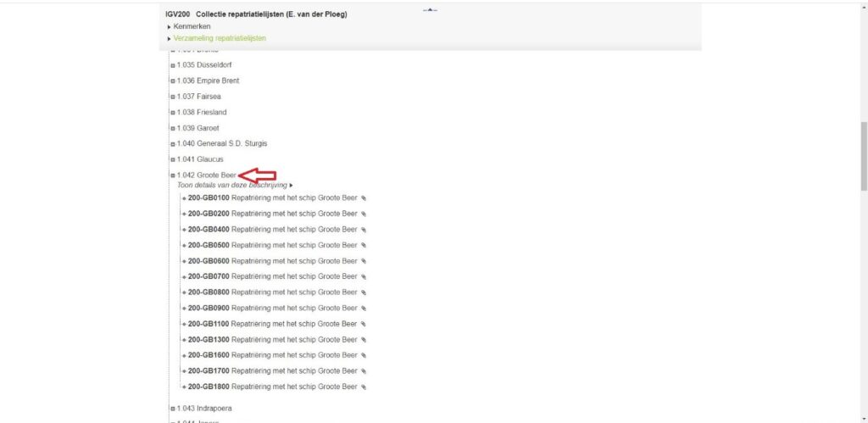The height and width of the screenshot is (423, 868).
Task: Expand the 1.040 Generaal S.D. Sturgis node
Action: (173, 144)
